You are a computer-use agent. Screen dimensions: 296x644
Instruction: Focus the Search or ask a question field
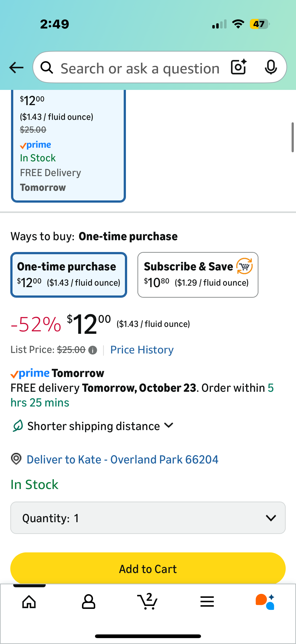140,68
